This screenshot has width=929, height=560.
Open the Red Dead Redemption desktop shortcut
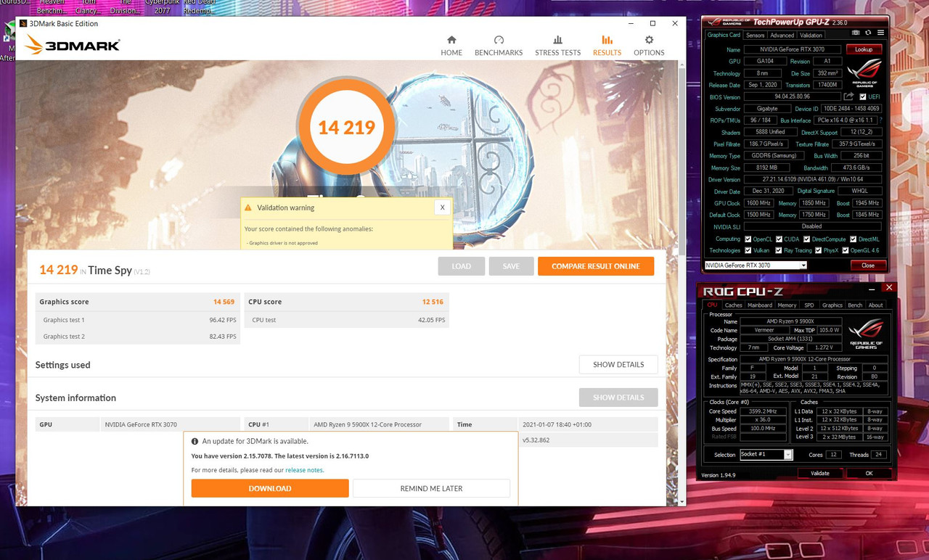tap(199, 7)
